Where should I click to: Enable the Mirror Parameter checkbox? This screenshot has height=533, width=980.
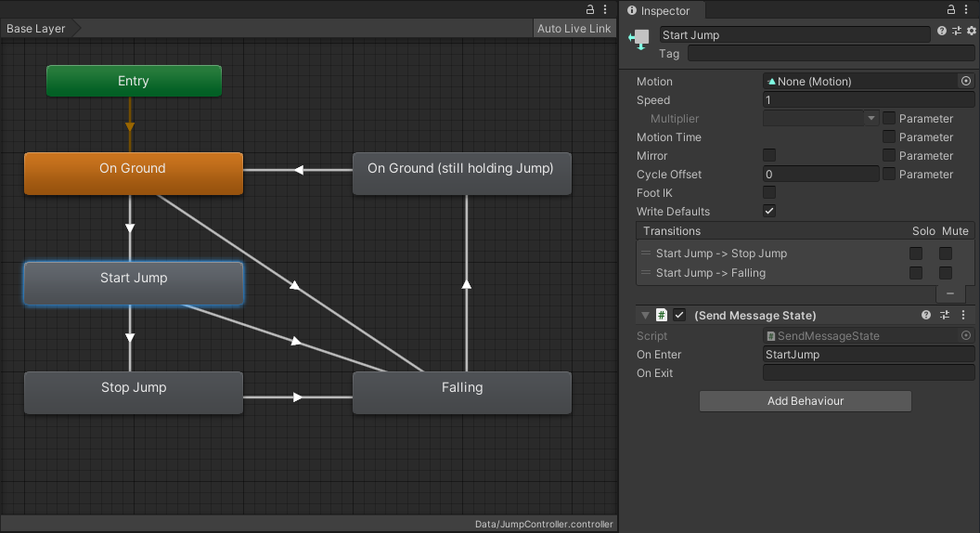(889, 155)
